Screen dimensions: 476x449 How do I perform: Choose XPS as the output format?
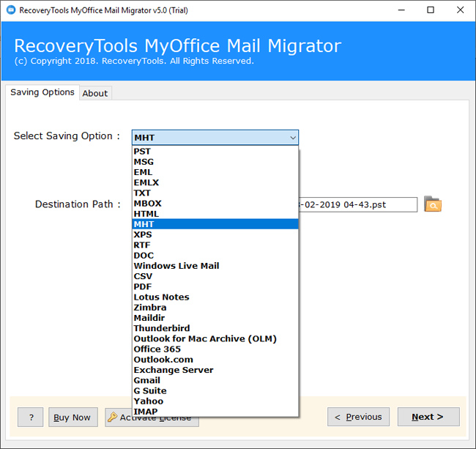(215, 234)
